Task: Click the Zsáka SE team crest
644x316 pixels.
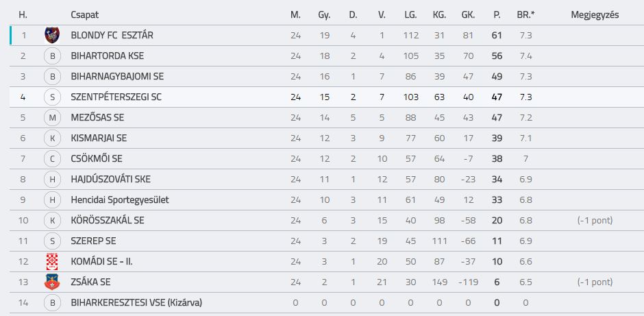Action: (x=52, y=282)
